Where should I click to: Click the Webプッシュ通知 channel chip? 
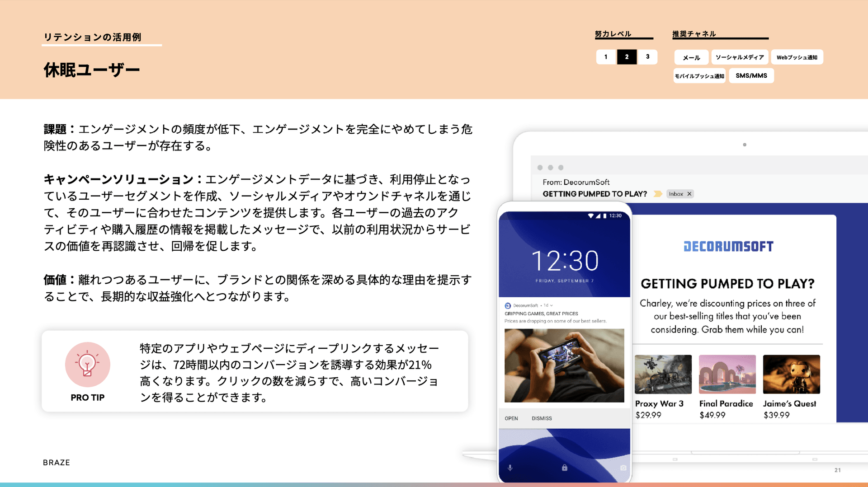[797, 57]
